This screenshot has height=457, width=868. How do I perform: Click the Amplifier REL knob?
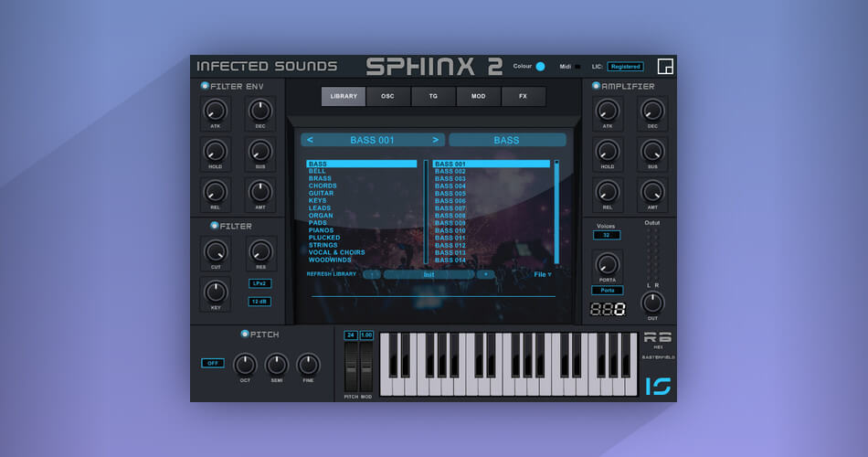608,192
